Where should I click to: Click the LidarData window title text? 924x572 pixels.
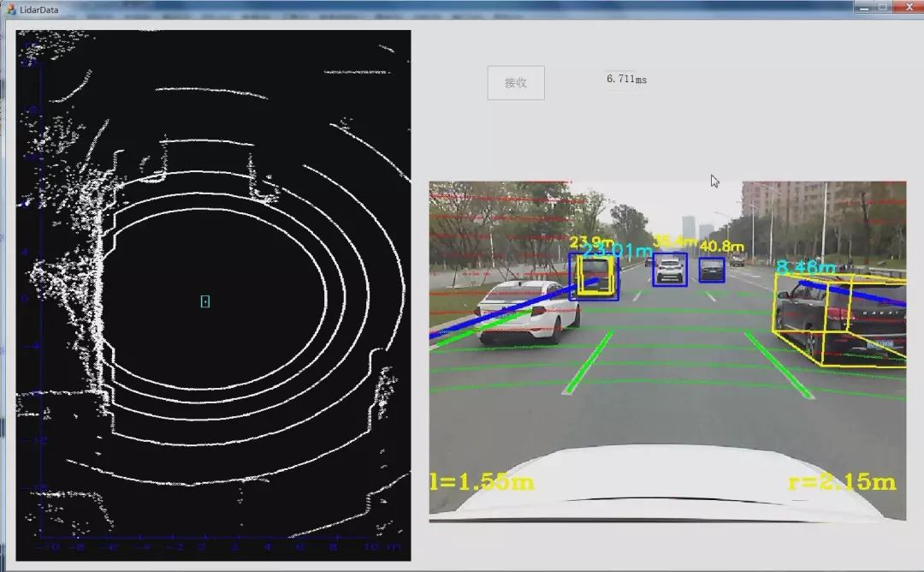point(43,9)
